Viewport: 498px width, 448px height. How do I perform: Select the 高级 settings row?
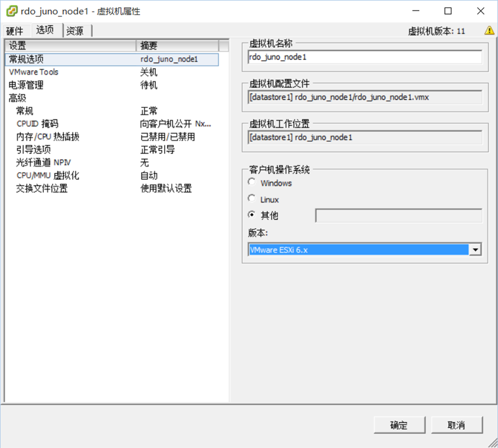click(112, 98)
